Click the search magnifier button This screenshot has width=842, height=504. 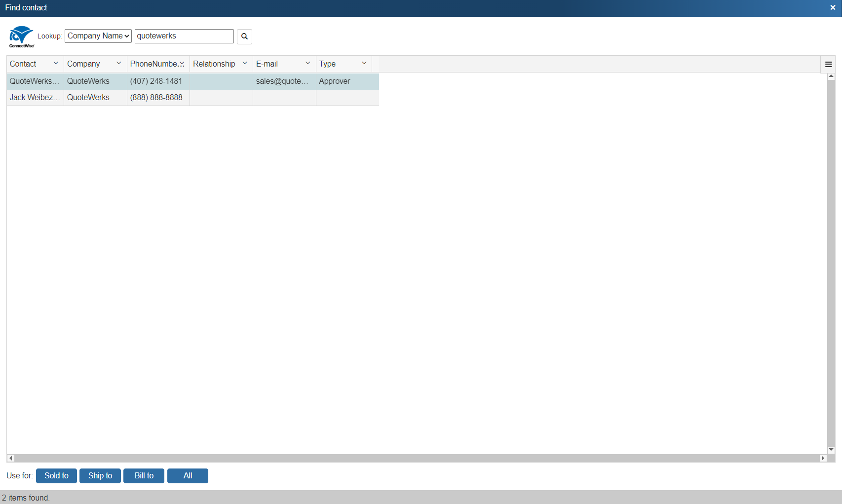point(244,36)
